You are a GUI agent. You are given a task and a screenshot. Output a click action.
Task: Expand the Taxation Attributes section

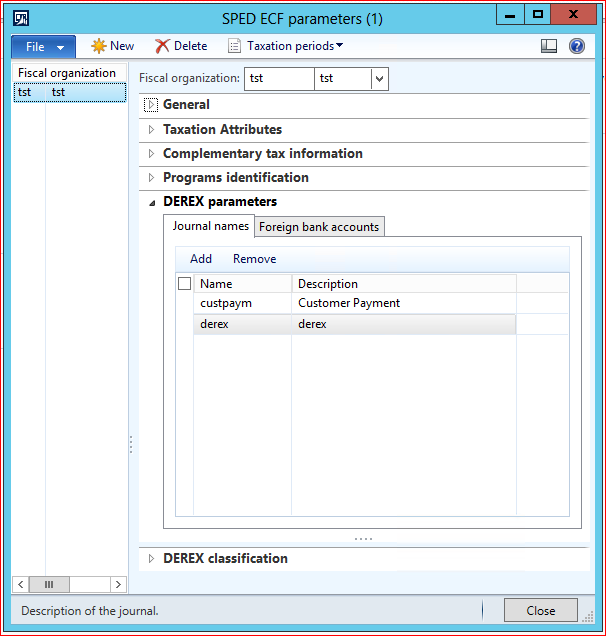pyautogui.click(x=151, y=129)
